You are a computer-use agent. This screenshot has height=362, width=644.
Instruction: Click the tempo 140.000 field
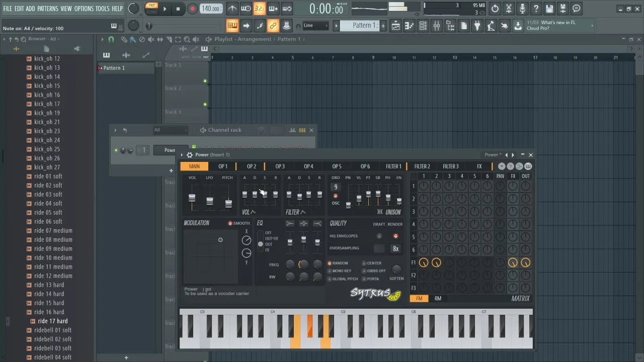(210, 9)
